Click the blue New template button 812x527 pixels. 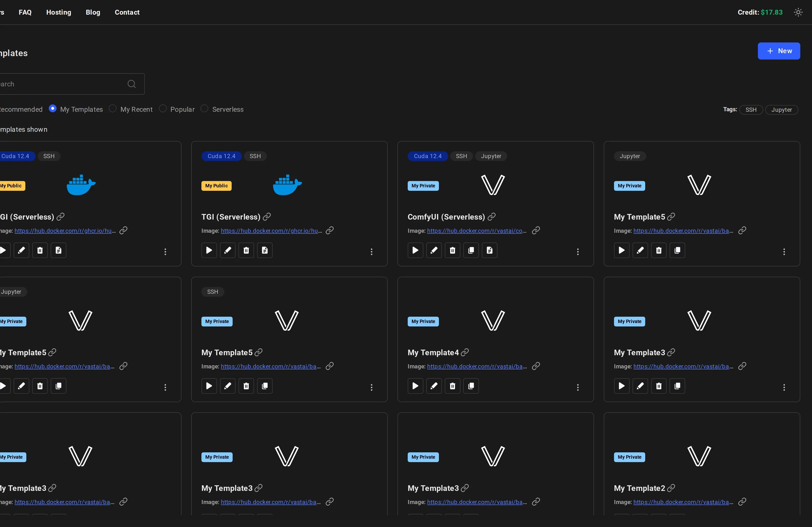point(779,51)
